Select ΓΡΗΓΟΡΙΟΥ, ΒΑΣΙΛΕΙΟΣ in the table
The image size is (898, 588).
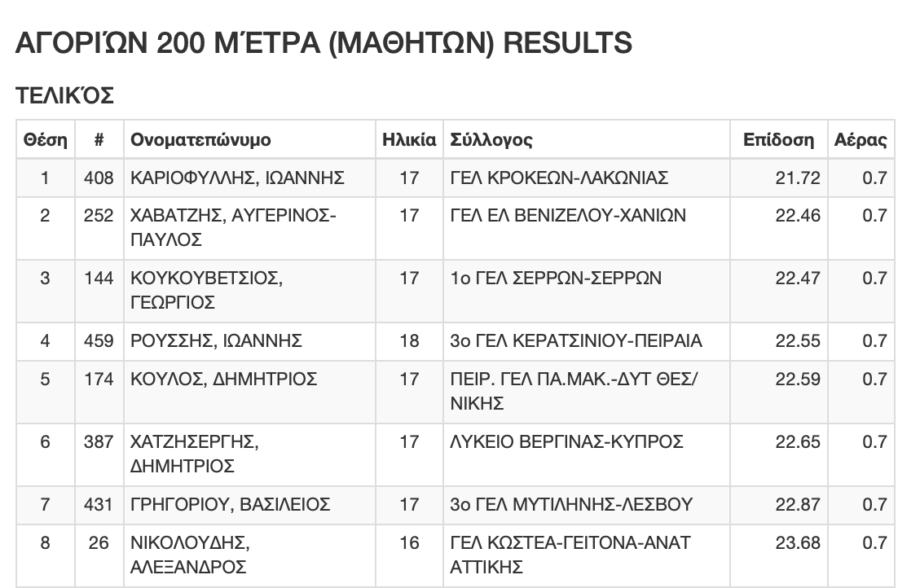(x=230, y=505)
